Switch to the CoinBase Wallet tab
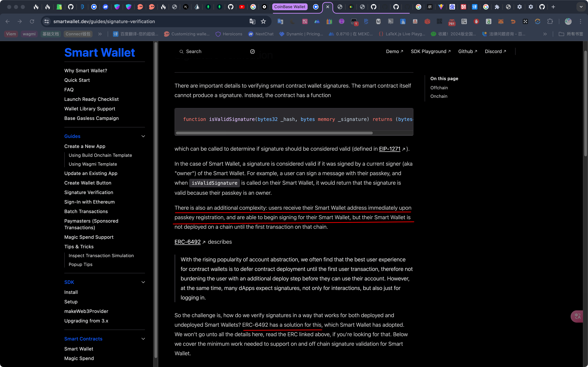Viewport: 588px width, 367px height. point(290,7)
